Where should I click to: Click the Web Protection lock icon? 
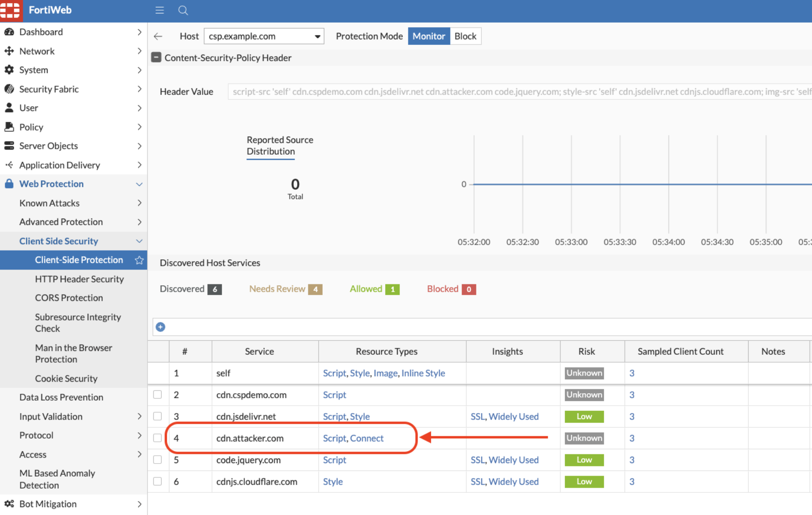pyautogui.click(x=9, y=184)
